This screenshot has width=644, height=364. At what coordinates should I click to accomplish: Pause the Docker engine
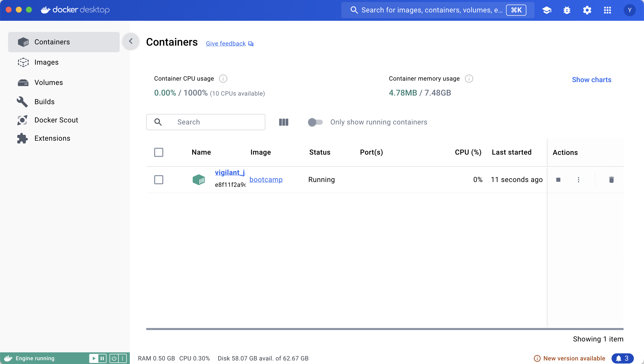click(102, 358)
